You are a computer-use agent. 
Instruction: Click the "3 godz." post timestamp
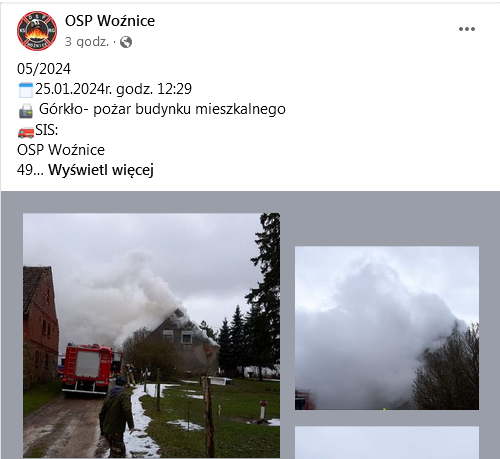[87, 42]
